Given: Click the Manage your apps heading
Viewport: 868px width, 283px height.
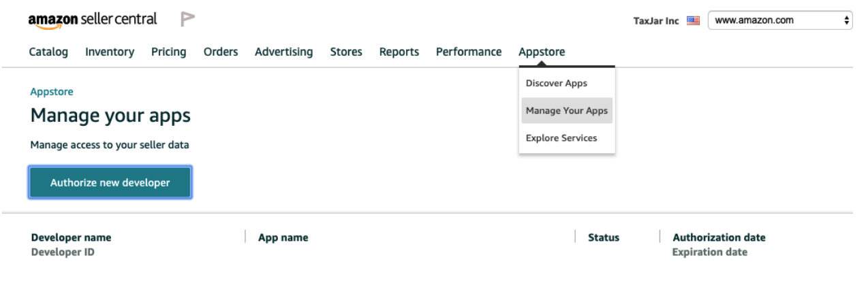Looking at the screenshot, I should pos(110,116).
